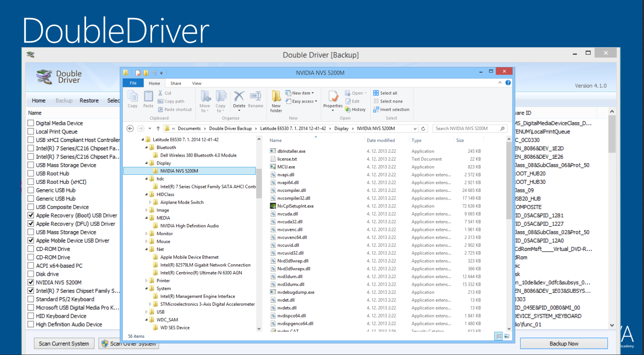This screenshot has width=644, height=355.
Task: Click Scan Other System button
Action: point(129,343)
